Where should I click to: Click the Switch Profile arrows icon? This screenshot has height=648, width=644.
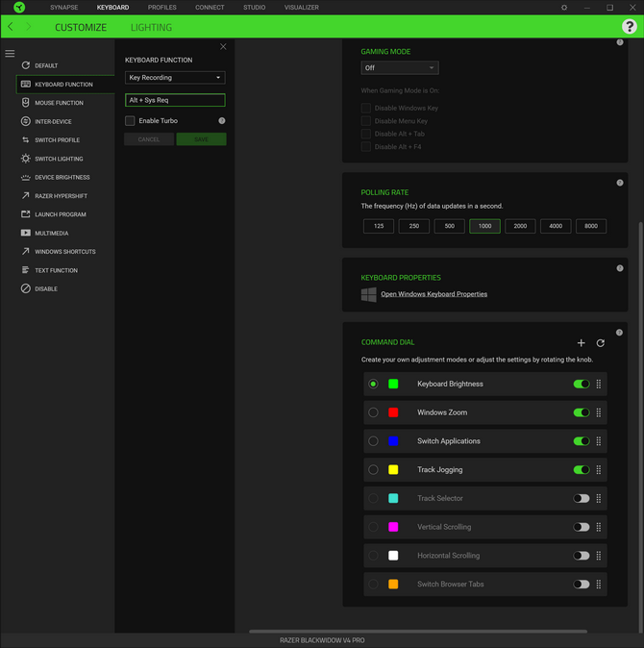[x=26, y=139]
